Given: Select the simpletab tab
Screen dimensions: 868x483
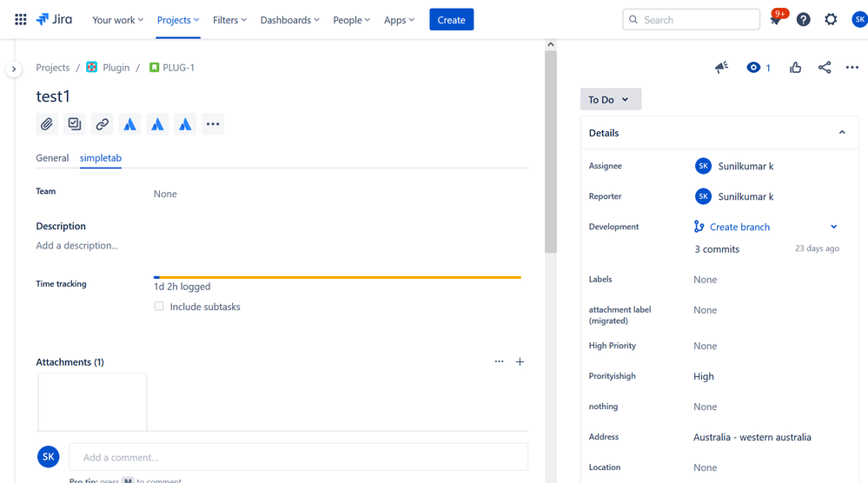Looking at the screenshot, I should pyautogui.click(x=100, y=158).
